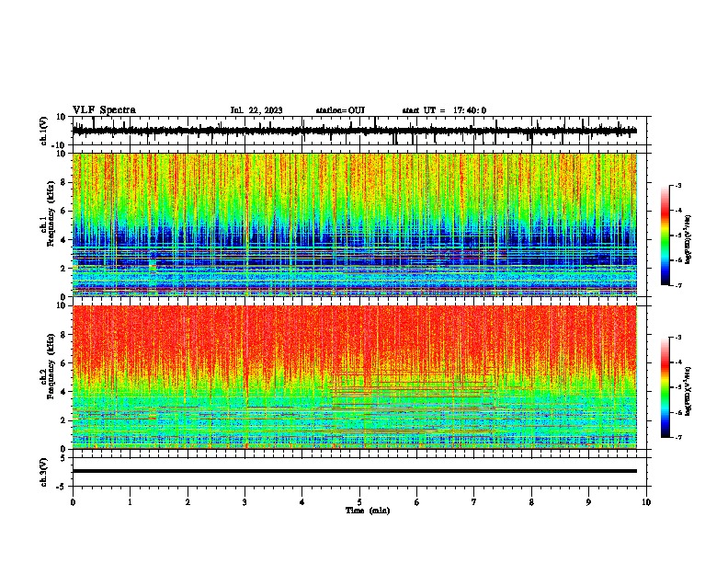Screen dimensions: 728x563
Task: Click the ch.2 frequency axis "6" tick label
Action: coord(64,363)
